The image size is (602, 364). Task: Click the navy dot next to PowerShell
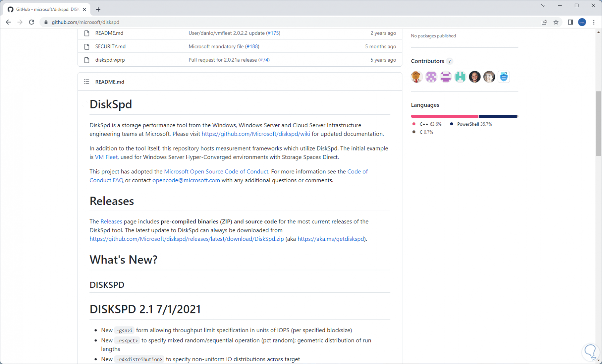tap(452, 124)
